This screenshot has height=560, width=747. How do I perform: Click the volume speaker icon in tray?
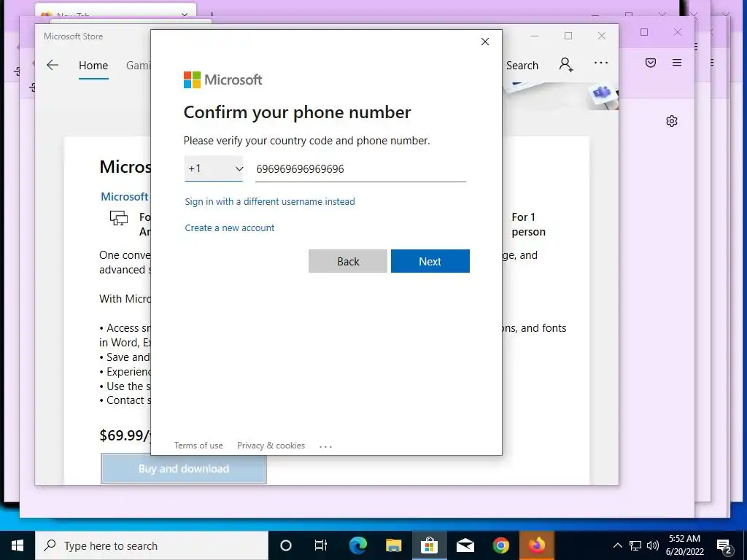653,545
